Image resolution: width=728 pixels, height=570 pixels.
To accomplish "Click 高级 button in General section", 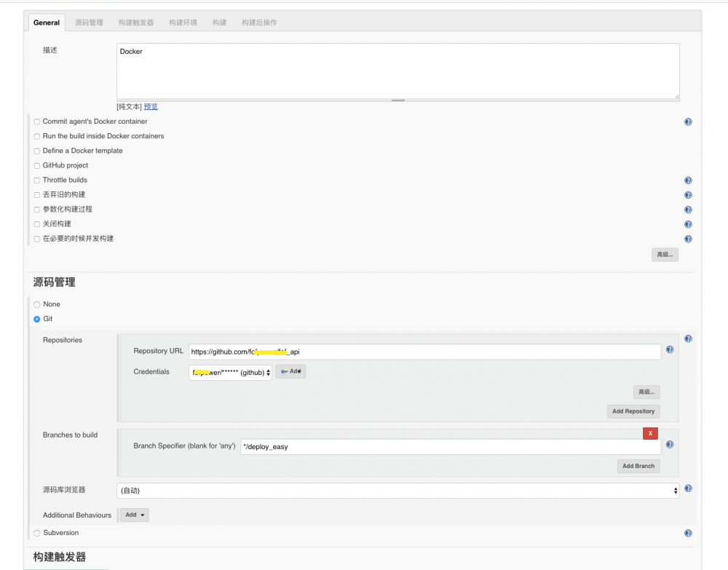I will tap(665, 254).
